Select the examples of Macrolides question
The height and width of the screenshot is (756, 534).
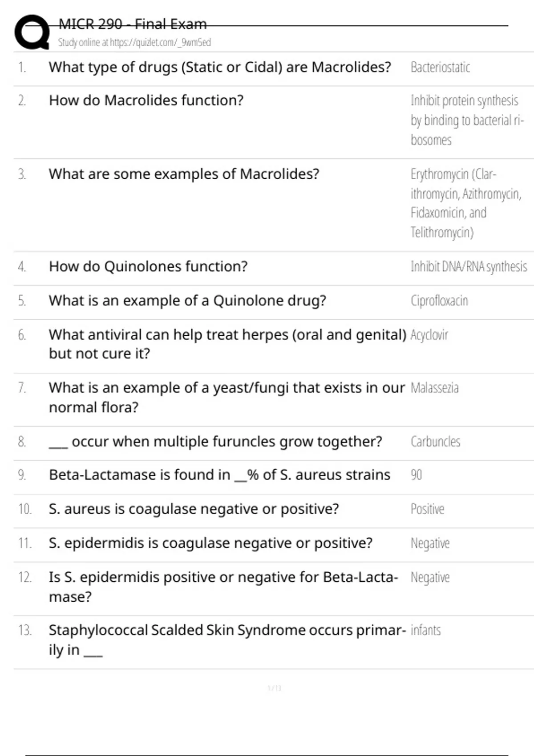tap(184, 174)
